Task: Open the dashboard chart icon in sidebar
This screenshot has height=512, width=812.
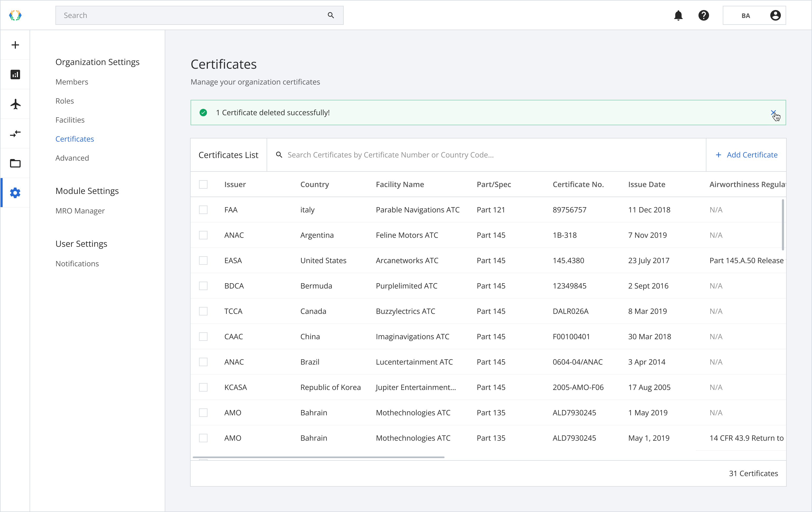Action: 15,75
